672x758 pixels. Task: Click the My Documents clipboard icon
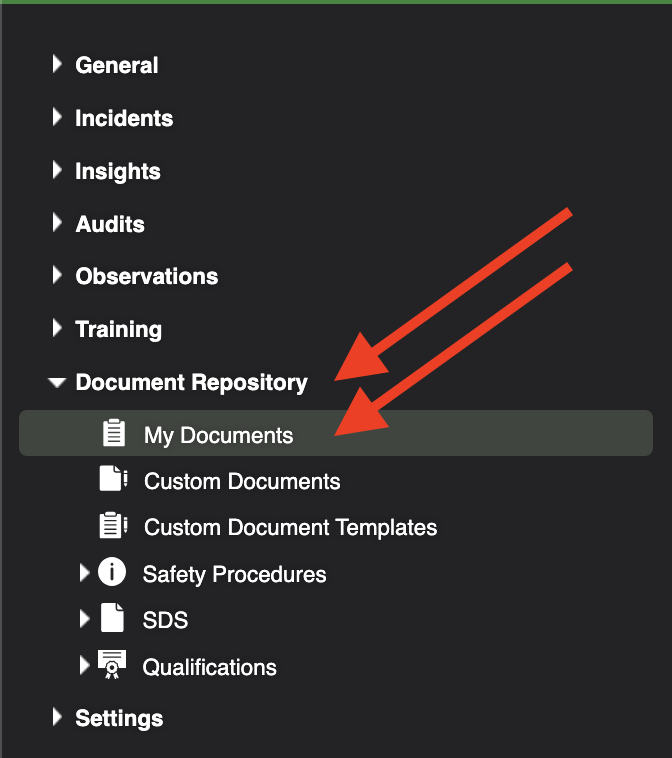[114, 433]
